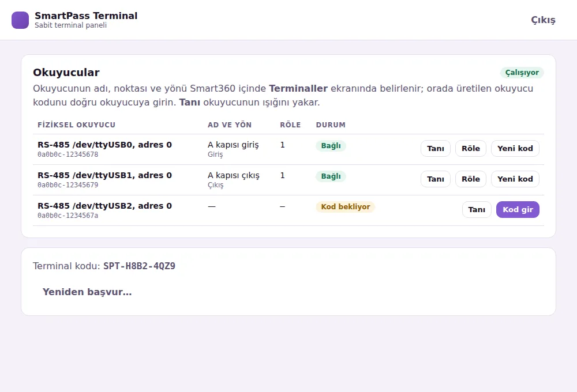This screenshot has width=577, height=392.
Task: Click the FİZİKSEL OKUYUCU column header
Action: tap(76, 125)
